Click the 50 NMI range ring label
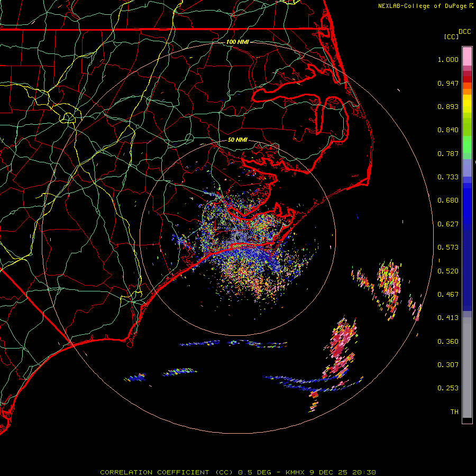The image size is (476, 476). (x=237, y=140)
